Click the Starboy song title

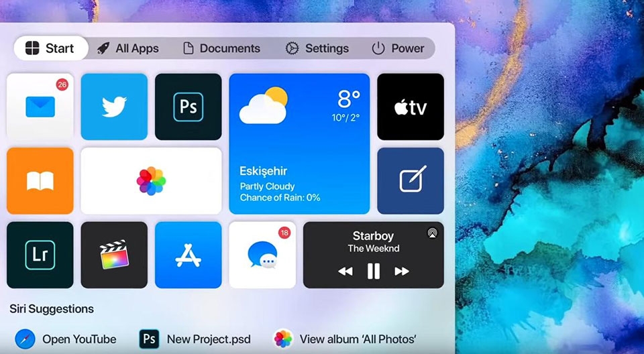[x=374, y=236]
